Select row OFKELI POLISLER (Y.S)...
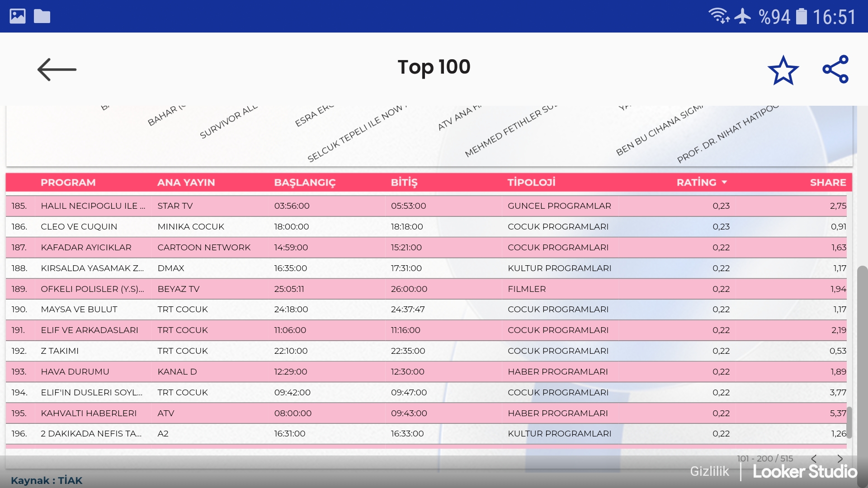 pos(426,289)
